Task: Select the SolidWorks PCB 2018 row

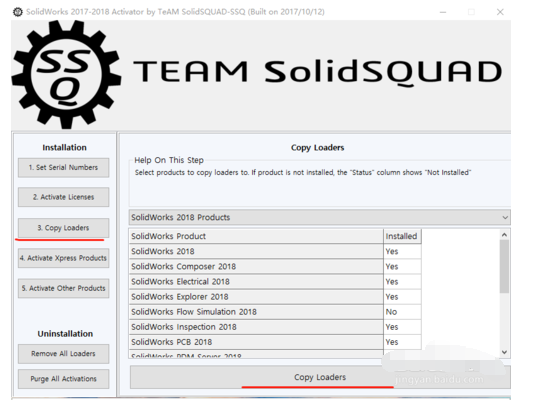Action: pos(275,342)
